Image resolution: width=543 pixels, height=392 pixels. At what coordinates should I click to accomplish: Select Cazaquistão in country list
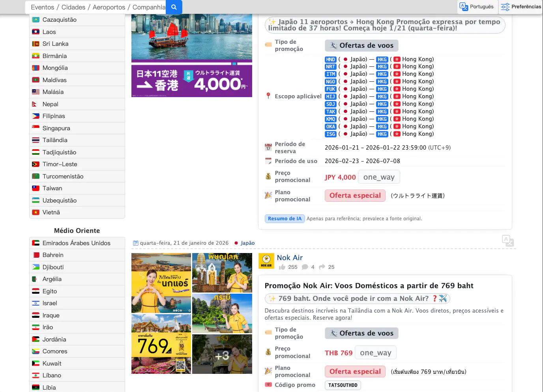click(77, 20)
